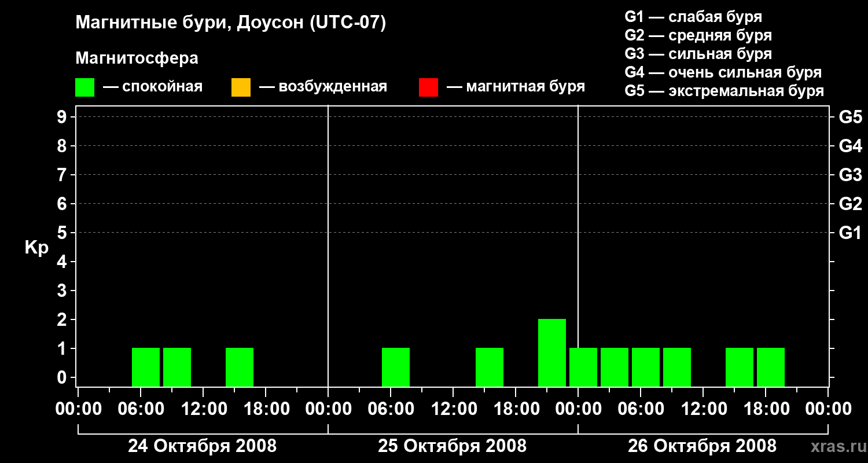Click the 18:00 time label under 24 October
Image resolution: width=868 pixels, height=463 pixels.
[266, 409]
